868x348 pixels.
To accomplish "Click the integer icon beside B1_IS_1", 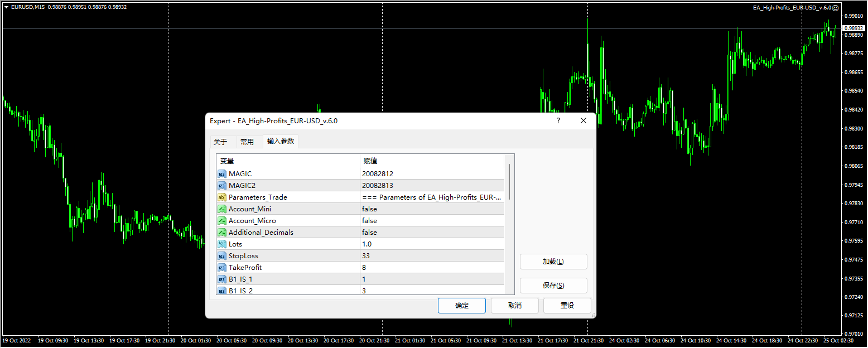I will tap(222, 279).
